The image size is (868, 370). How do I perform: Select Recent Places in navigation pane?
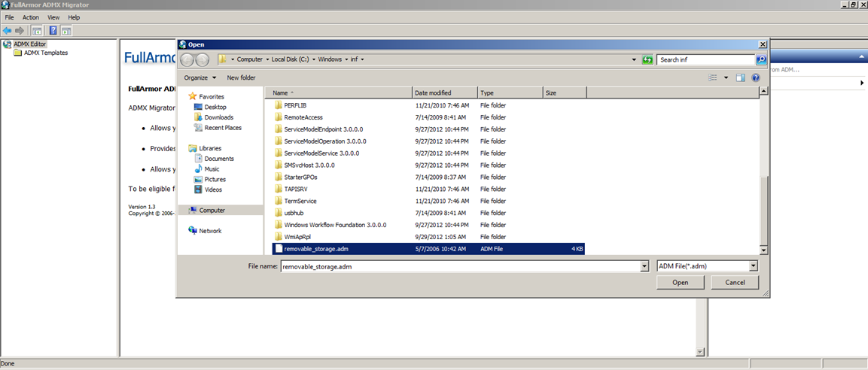point(223,128)
